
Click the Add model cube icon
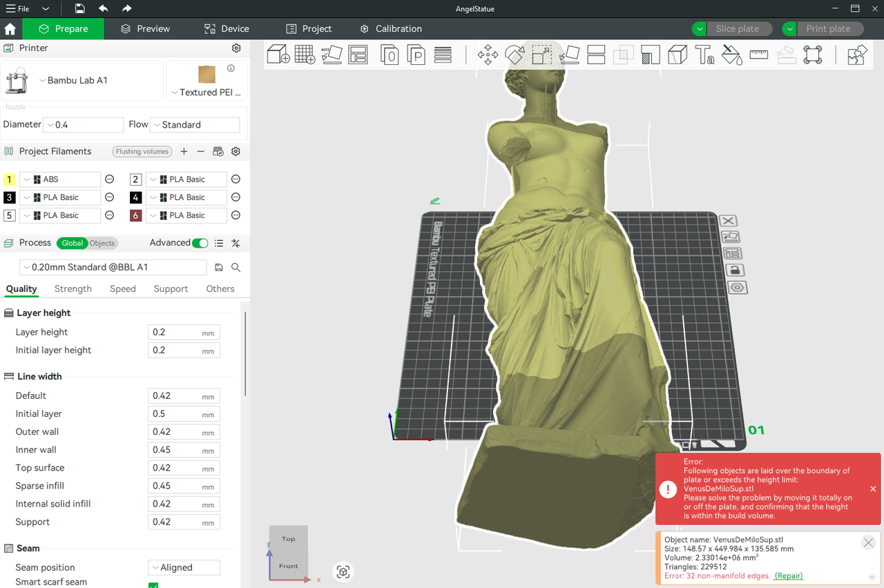278,55
